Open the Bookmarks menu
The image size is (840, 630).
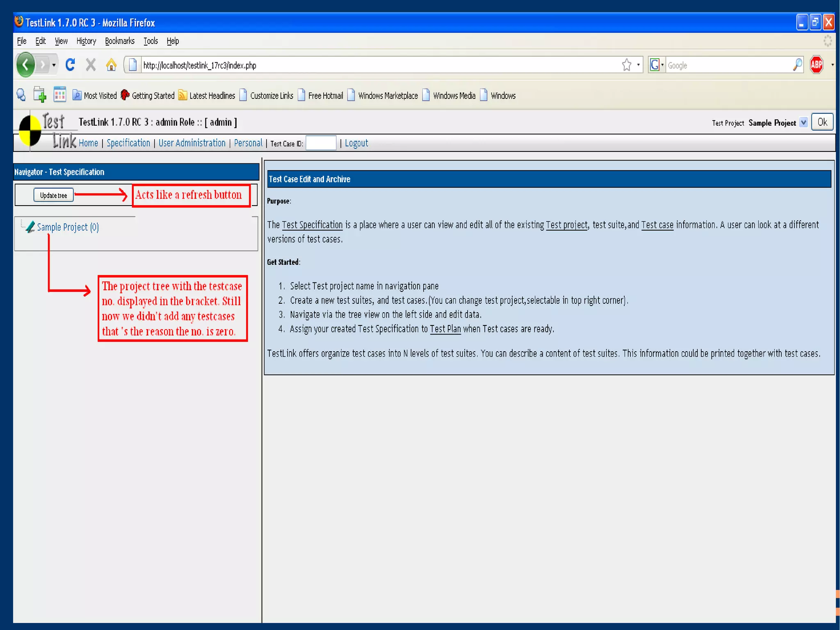119,41
